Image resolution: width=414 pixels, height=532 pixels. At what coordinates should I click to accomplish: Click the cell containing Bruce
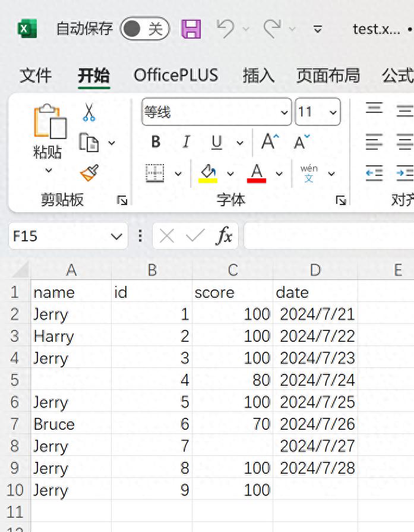(x=71, y=424)
